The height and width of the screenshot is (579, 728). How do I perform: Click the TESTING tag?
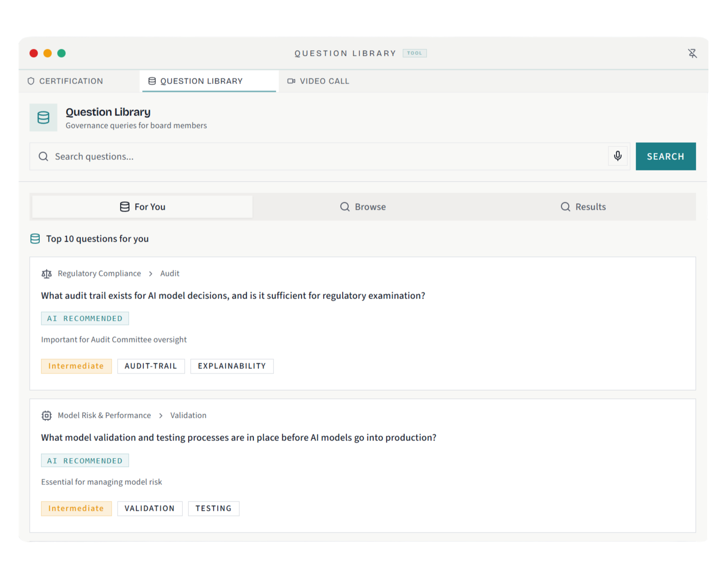pyautogui.click(x=214, y=508)
